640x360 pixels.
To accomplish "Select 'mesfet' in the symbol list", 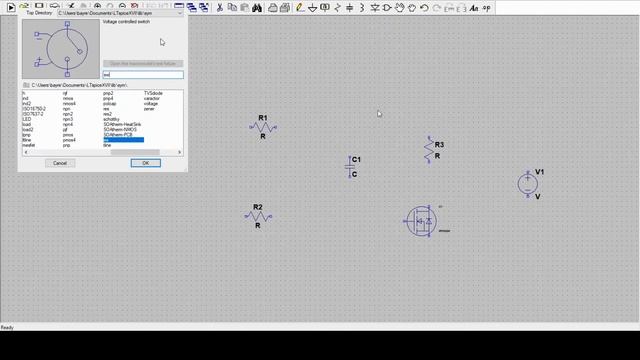I will 29,145.
